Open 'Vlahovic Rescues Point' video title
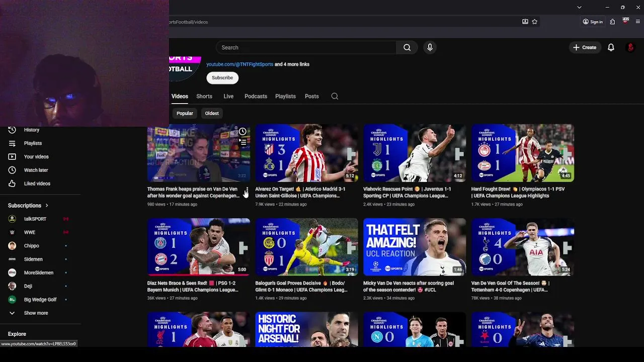 (407, 192)
